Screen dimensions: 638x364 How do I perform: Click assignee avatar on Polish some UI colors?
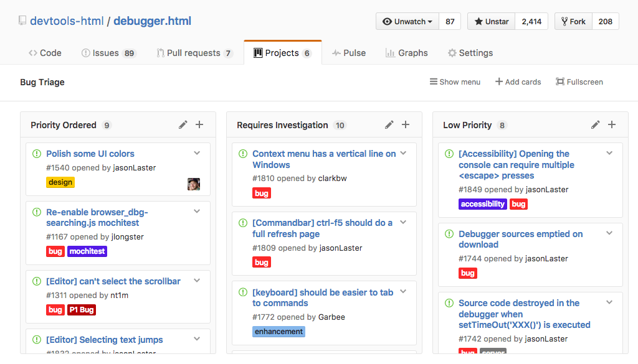pos(194,184)
